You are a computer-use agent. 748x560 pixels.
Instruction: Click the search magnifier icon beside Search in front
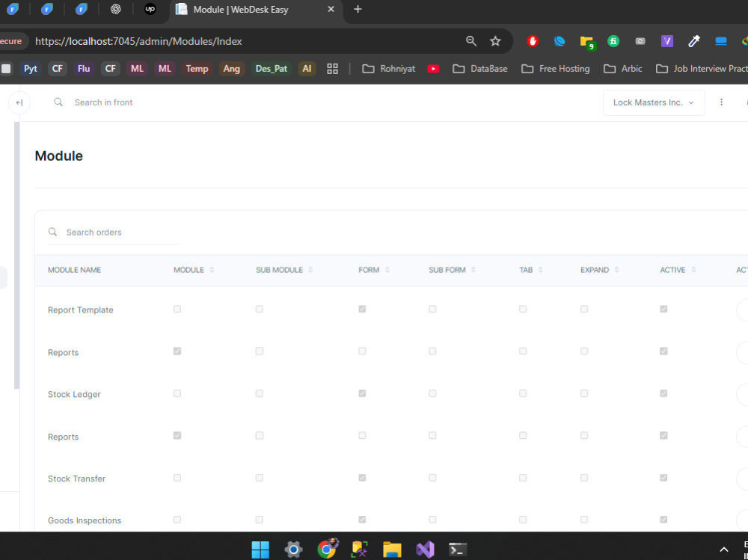pyautogui.click(x=58, y=102)
